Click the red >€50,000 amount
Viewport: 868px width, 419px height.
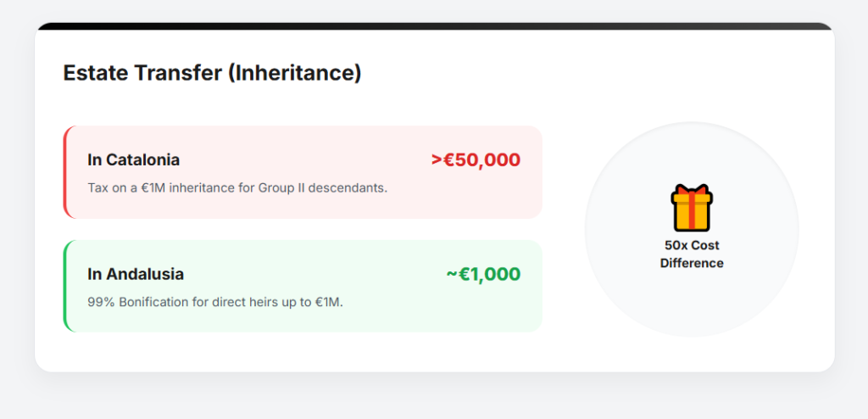tap(476, 159)
